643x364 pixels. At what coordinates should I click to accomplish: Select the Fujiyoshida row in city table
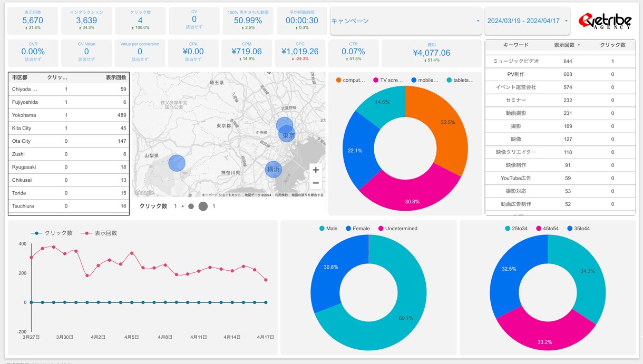(x=69, y=102)
